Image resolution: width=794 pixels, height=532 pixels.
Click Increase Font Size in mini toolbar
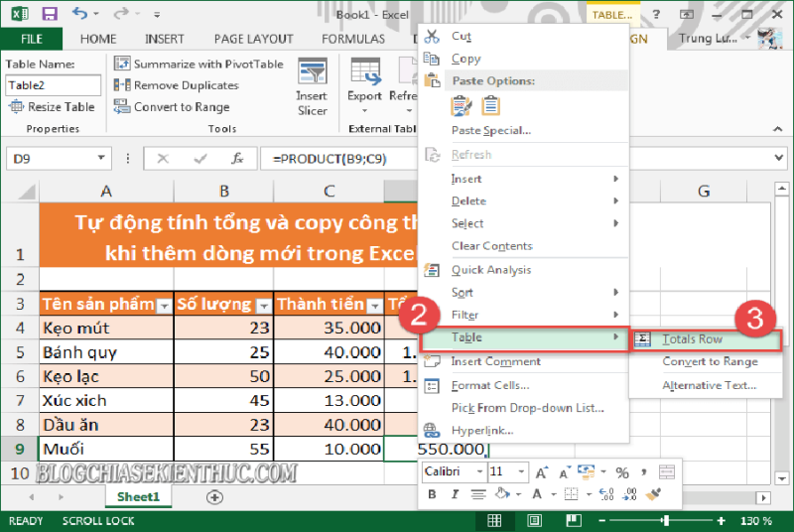(541, 472)
